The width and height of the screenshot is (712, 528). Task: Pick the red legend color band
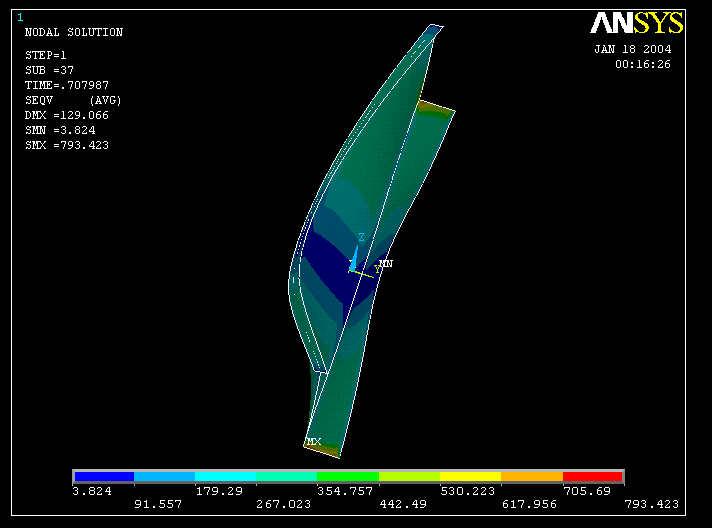click(x=592, y=476)
